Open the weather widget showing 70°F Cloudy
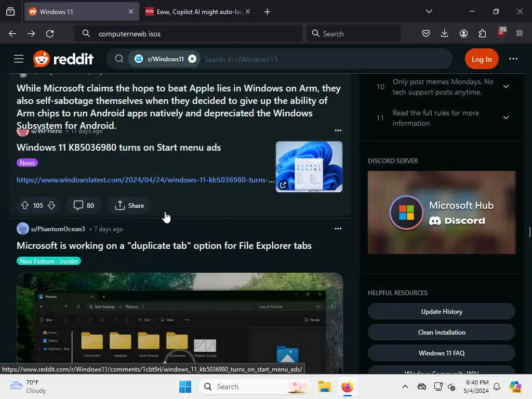The height and width of the screenshot is (399, 532). point(28,387)
